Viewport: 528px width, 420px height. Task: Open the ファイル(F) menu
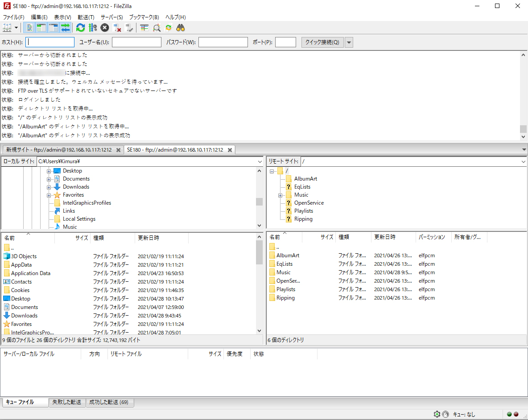pyautogui.click(x=13, y=17)
